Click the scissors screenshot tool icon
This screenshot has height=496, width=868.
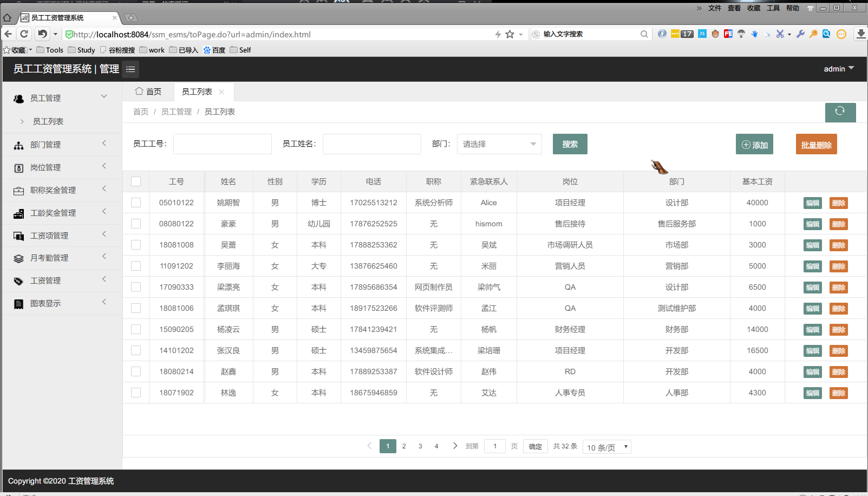pyautogui.click(x=780, y=34)
